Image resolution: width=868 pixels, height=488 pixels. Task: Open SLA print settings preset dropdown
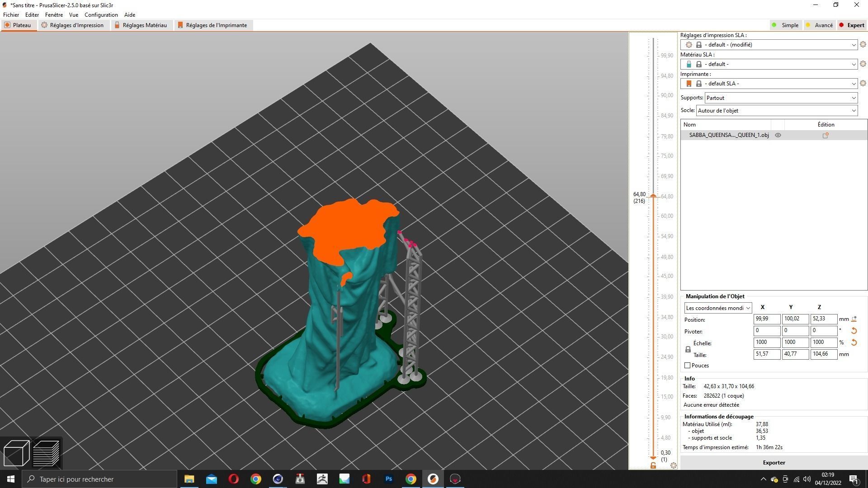coord(769,45)
